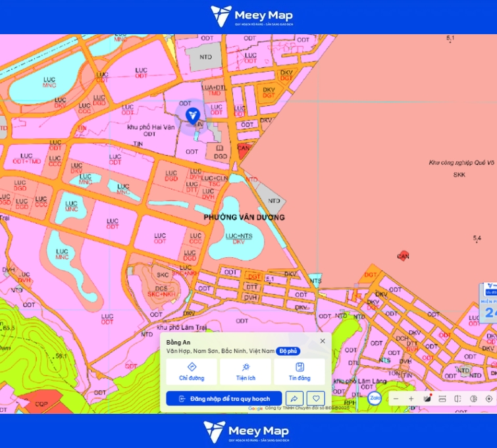Screen dimensions: 497x448
Task: Click the Khu công nghiệp Quế Võ label
Action: (x=461, y=163)
